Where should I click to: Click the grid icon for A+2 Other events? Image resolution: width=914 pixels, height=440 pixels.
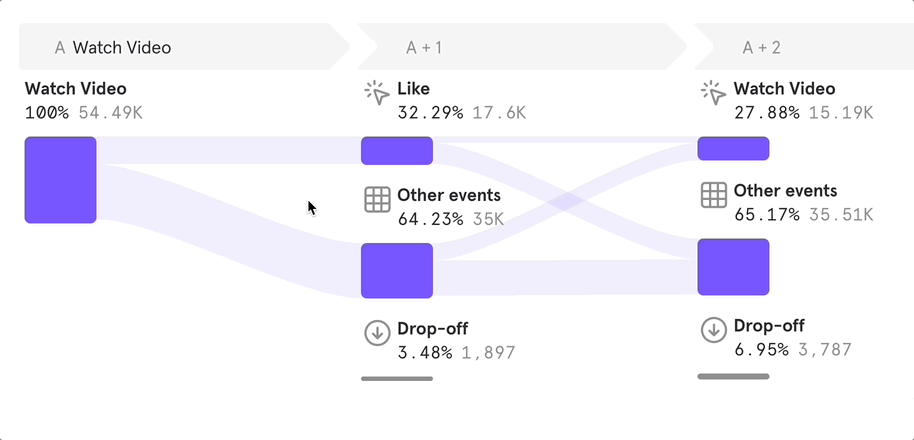click(x=713, y=195)
